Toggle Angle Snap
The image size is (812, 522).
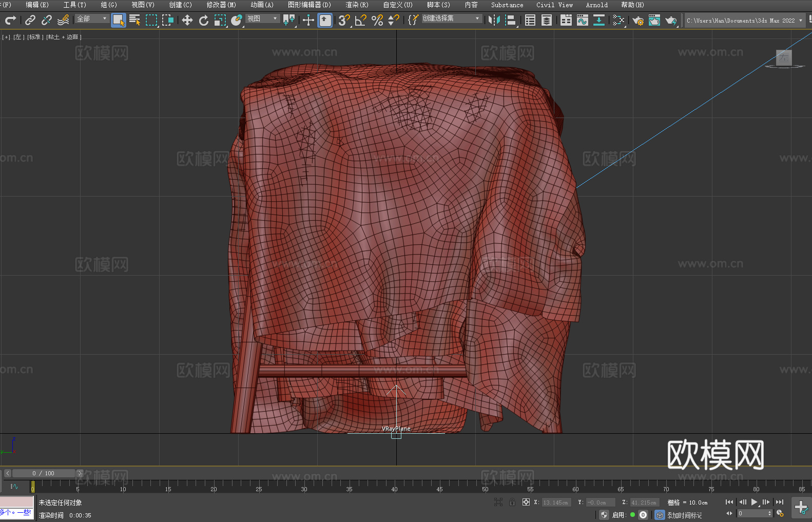point(361,20)
